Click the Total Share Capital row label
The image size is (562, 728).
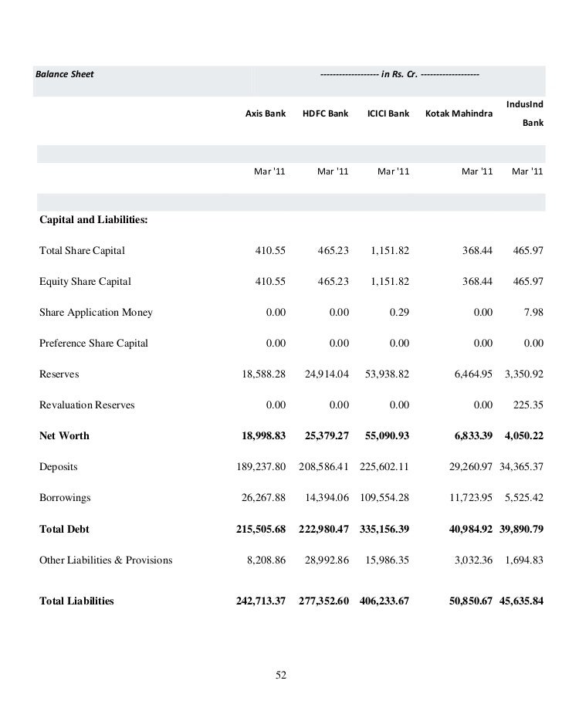pos(82,251)
